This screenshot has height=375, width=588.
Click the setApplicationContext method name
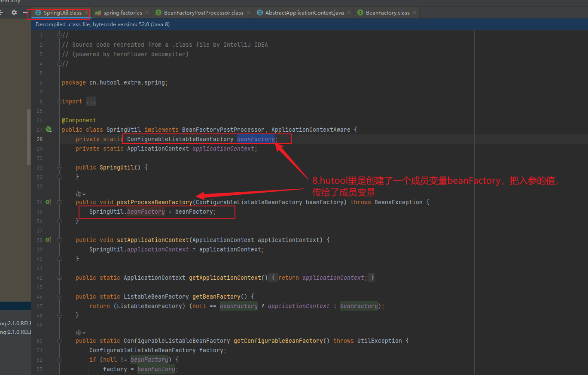click(x=153, y=240)
